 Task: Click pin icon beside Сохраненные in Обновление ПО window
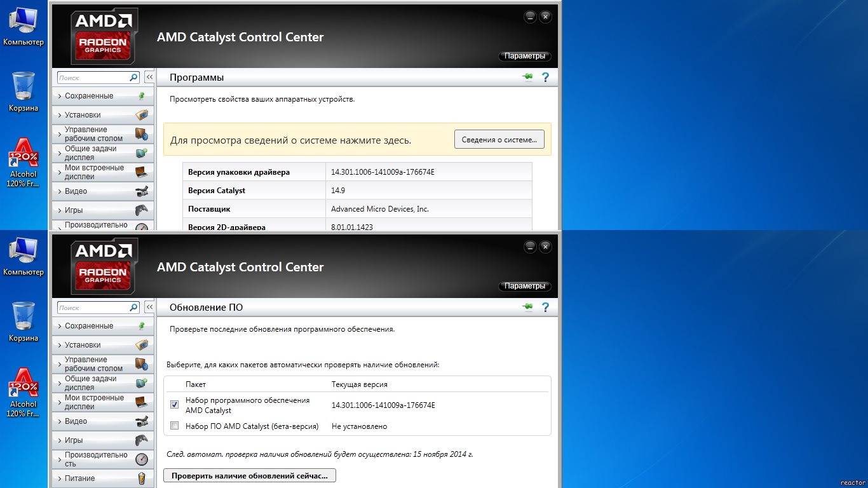coord(142,326)
